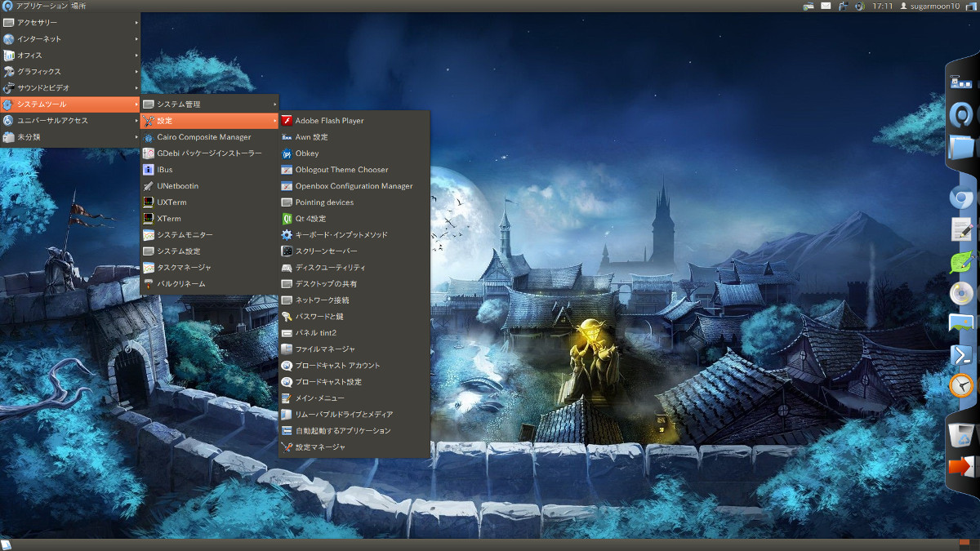980x551 pixels.
Task: Open バルクリネーム
Action: tap(210, 284)
